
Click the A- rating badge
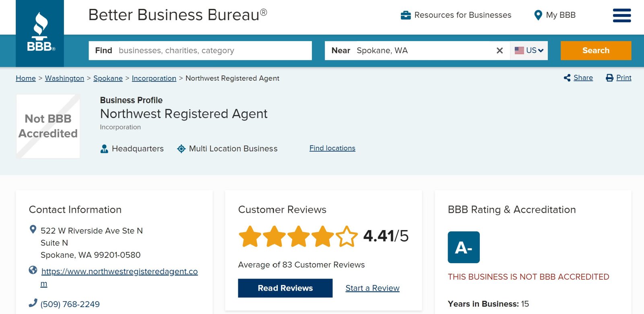(464, 247)
